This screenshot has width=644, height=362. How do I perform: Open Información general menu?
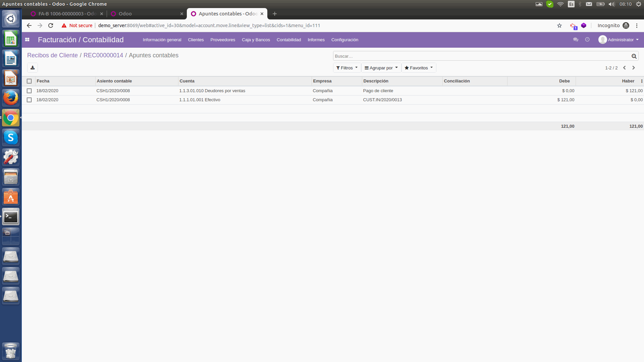click(162, 40)
